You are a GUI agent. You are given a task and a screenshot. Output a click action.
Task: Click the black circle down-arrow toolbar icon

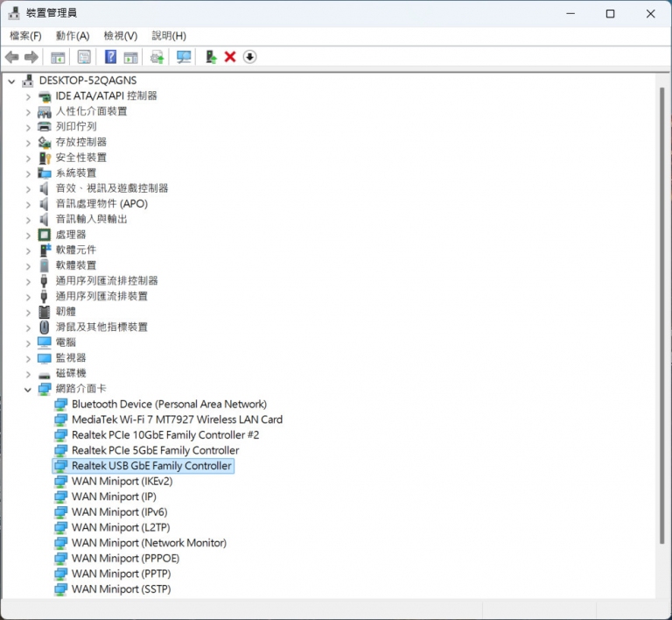coord(249,57)
